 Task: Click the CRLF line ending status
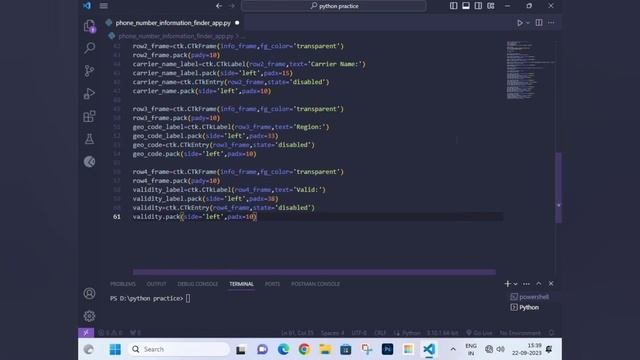click(x=380, y=333)
